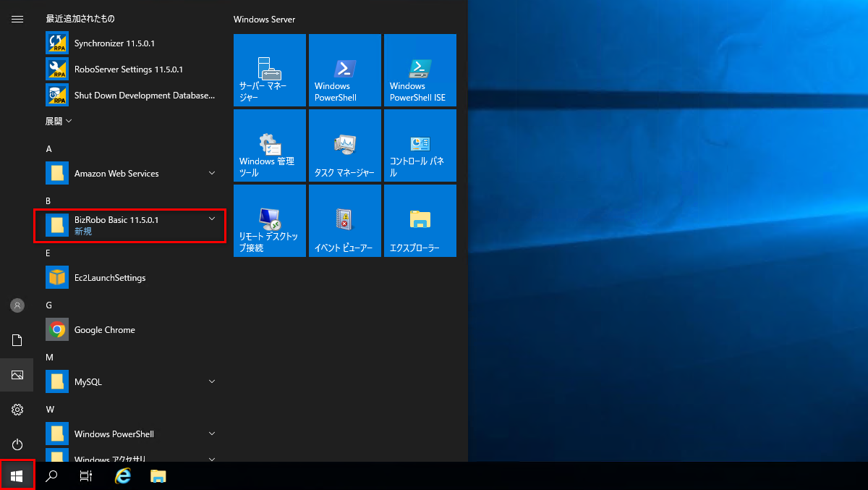
Task: Open the Windows PowerShell ISE tile
Action: click(420, 70)
